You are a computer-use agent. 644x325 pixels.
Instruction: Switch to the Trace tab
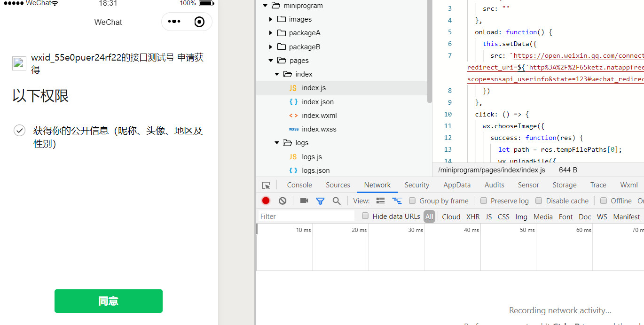pyautogui.click(x=598, y=185)
